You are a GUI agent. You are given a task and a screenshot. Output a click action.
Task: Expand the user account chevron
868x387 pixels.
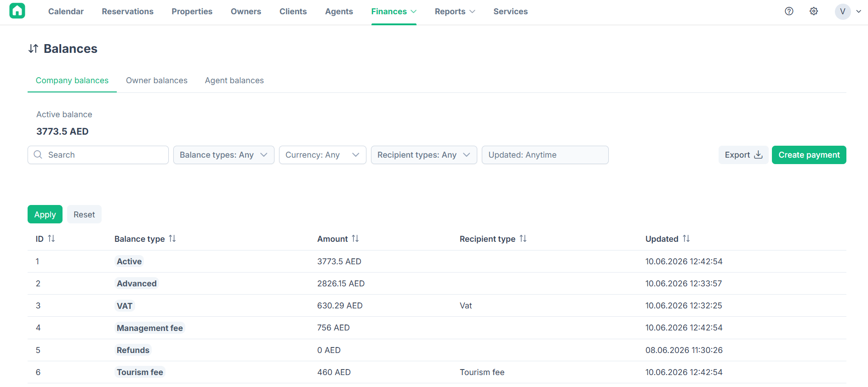click(859, 11)
